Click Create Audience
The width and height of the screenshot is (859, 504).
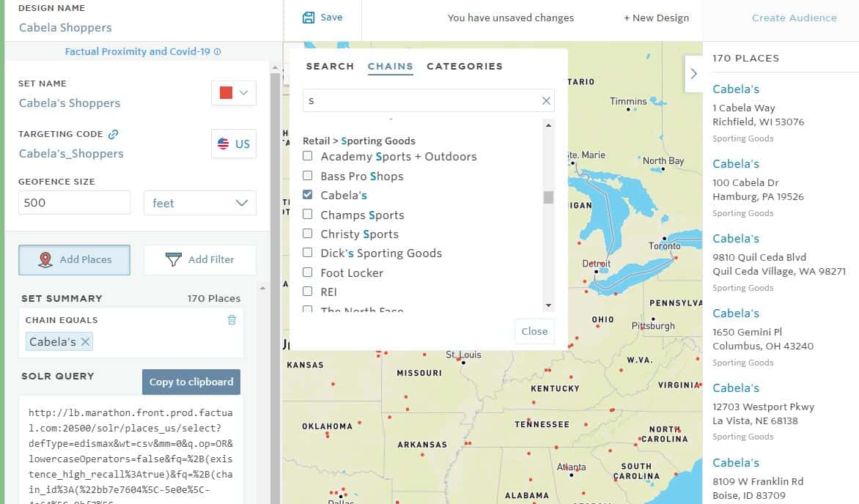coord(795,18)
